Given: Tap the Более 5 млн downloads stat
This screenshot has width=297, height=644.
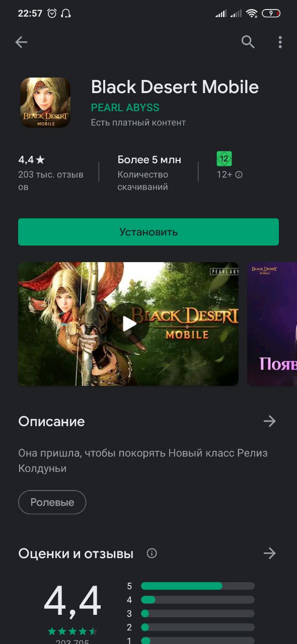Looking at the screenshot, I should pos(149,173).
